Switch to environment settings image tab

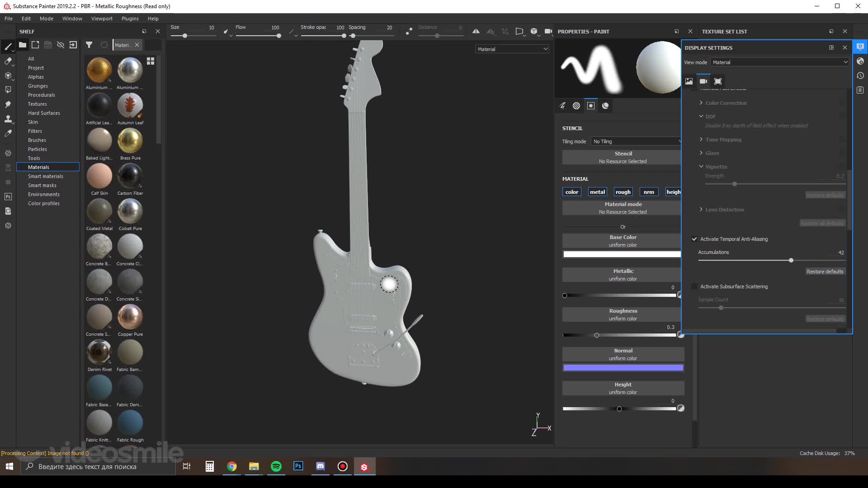(x=689, y=81)
